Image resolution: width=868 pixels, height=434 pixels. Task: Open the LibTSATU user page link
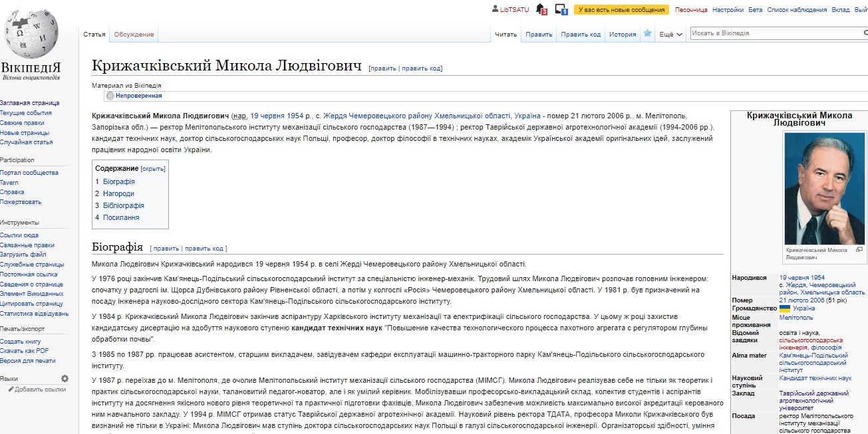[x=515, y=10]
